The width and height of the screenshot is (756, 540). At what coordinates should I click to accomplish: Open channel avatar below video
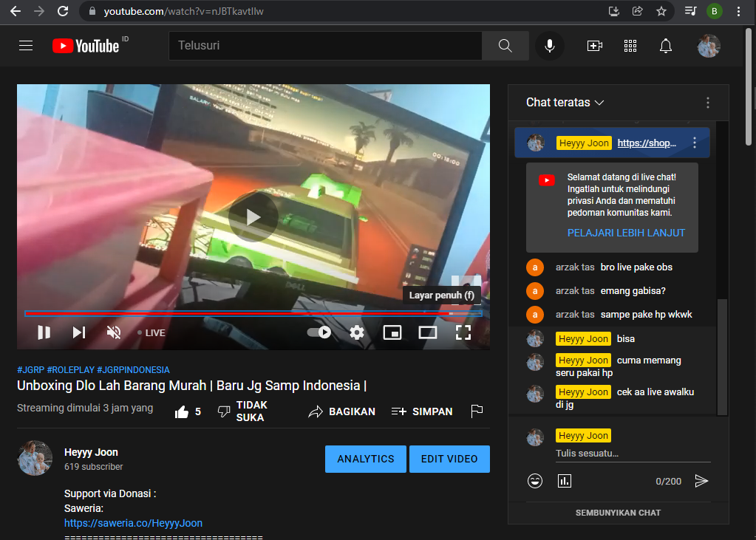(x=35, y=458)
